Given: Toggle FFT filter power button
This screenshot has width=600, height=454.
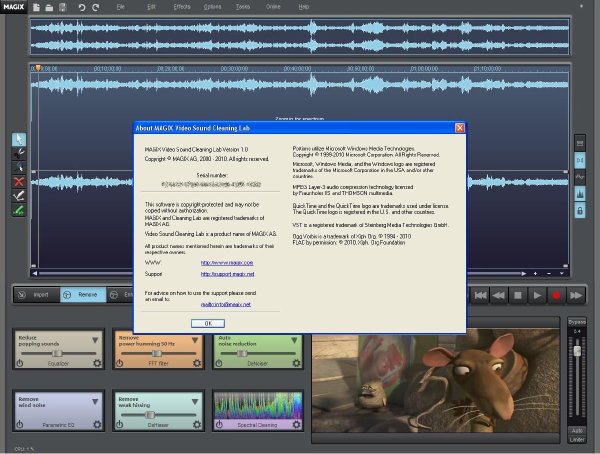Looking at the screenshot, I should pyautogui.click(x=120, y=363).
